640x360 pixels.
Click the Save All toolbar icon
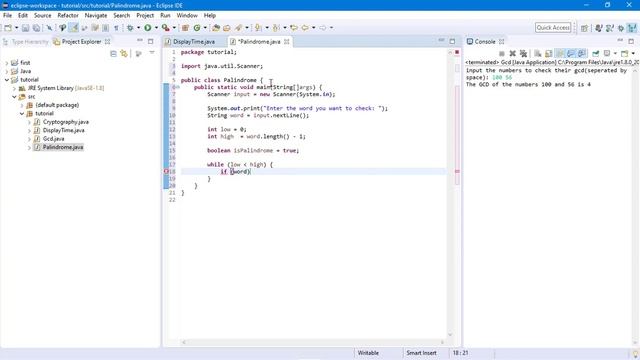pyautogui.click(x=36, y=28)
